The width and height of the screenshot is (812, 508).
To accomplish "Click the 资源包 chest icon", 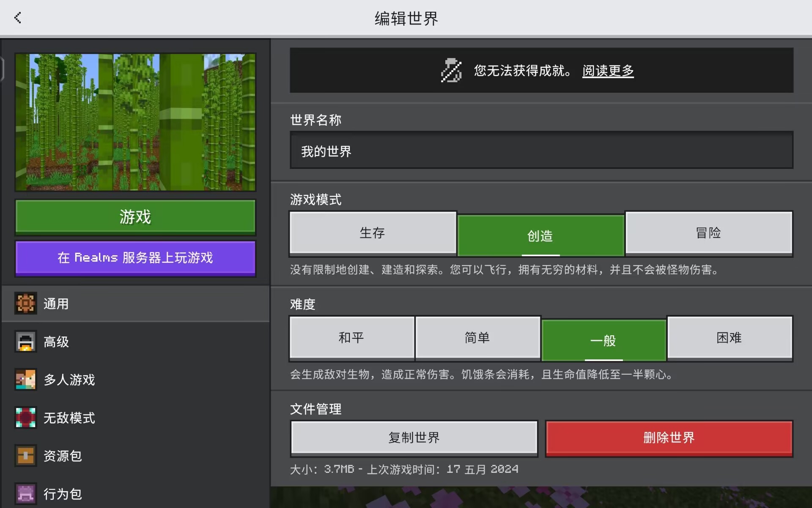I will click(26, 456).
